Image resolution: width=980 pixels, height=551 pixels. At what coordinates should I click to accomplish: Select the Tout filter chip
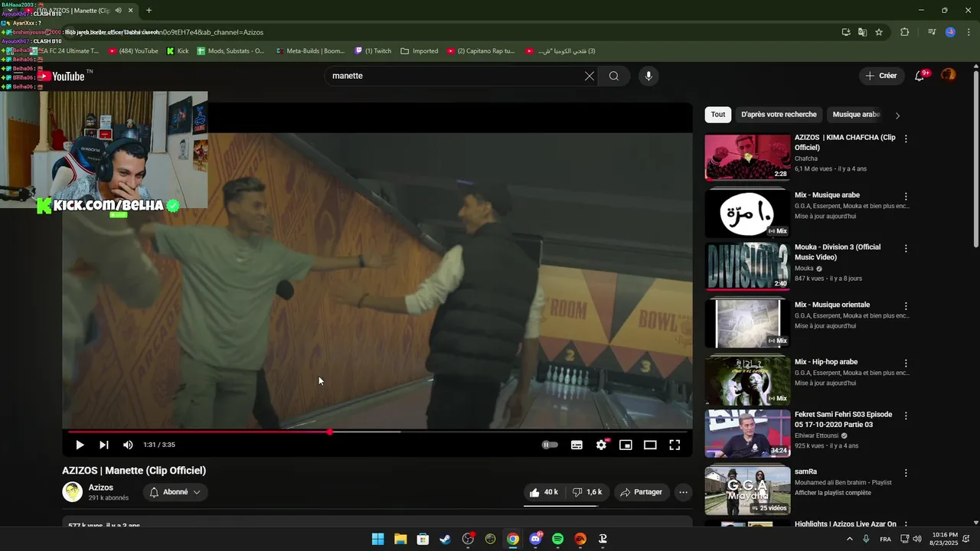coord(718,115)
